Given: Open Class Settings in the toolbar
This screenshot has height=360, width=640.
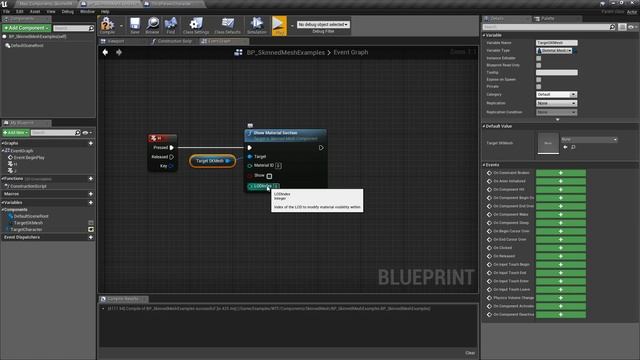Looking at the screenshot, I should [x=196, y=24].
